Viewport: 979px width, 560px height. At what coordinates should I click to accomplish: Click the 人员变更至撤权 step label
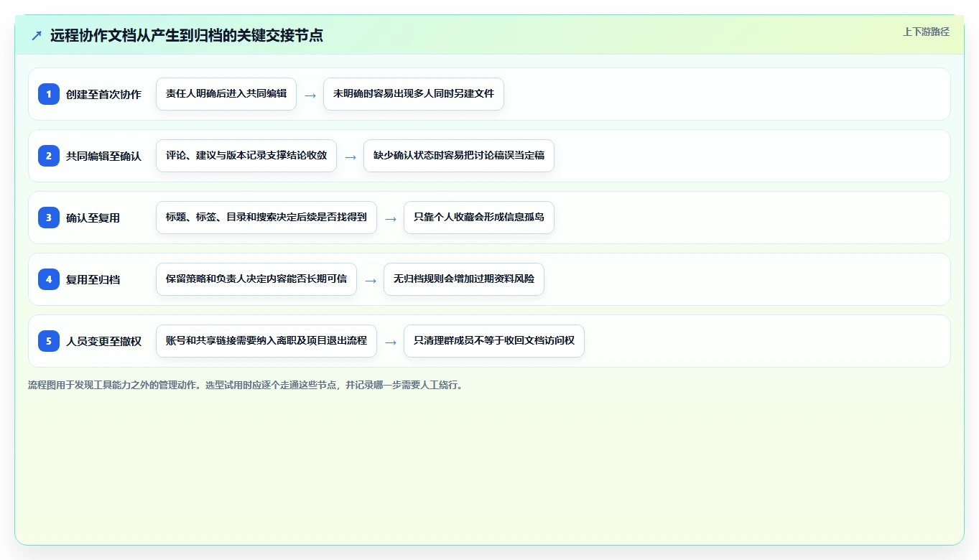pos(103,341)
